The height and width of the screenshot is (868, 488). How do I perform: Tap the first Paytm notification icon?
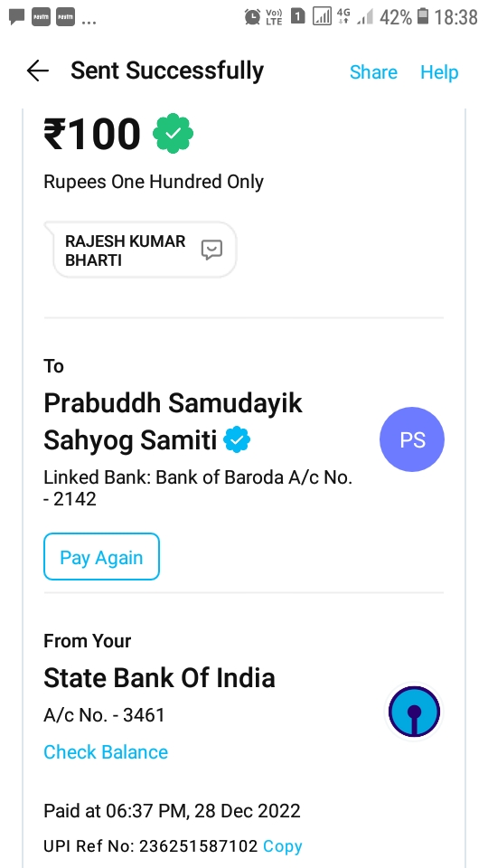tap(41, 16)
